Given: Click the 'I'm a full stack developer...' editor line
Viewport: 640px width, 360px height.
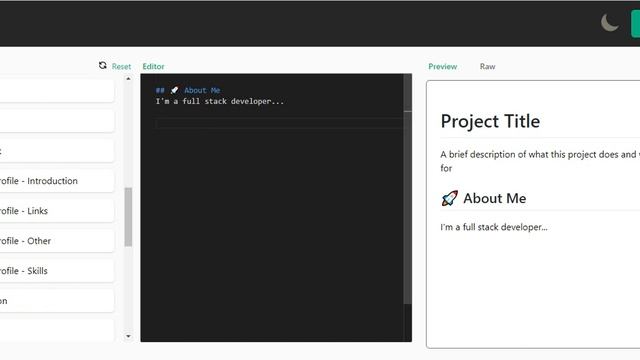Looking at the screenshot, I should (220, 101).
